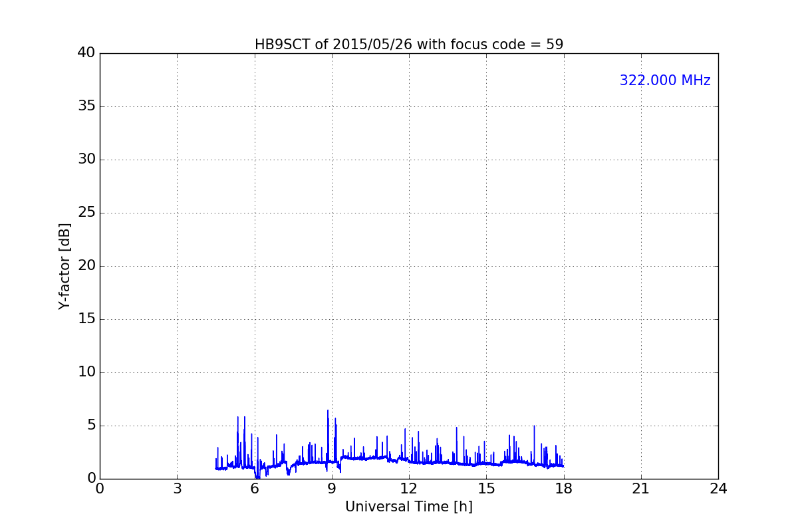The image size is (798, 532).
Task: Click the "Y-factor [dB]" axis label
Action: point(65,266)
